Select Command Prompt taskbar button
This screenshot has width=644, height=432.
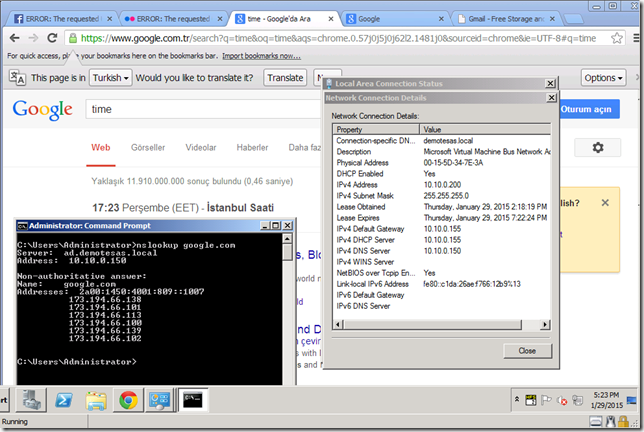193,400
